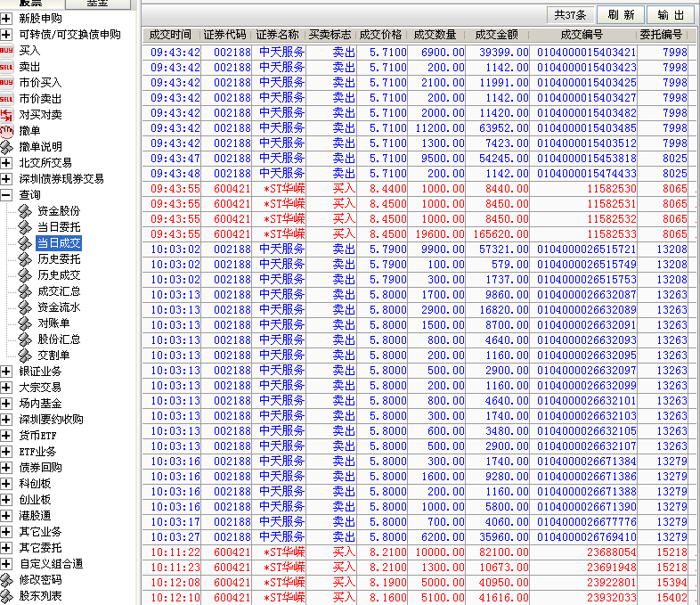This screenshot has height=605, width=700.
Task: Click the icon beside 对账单
Action: [x=25, y=323]
